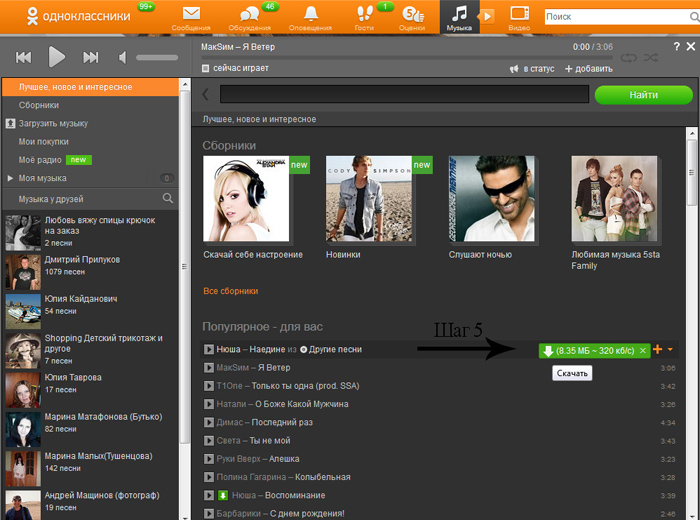Open dropdown arrow next to orange plus
This screenshot has width=700, height=520.
[x=670, y=349]
